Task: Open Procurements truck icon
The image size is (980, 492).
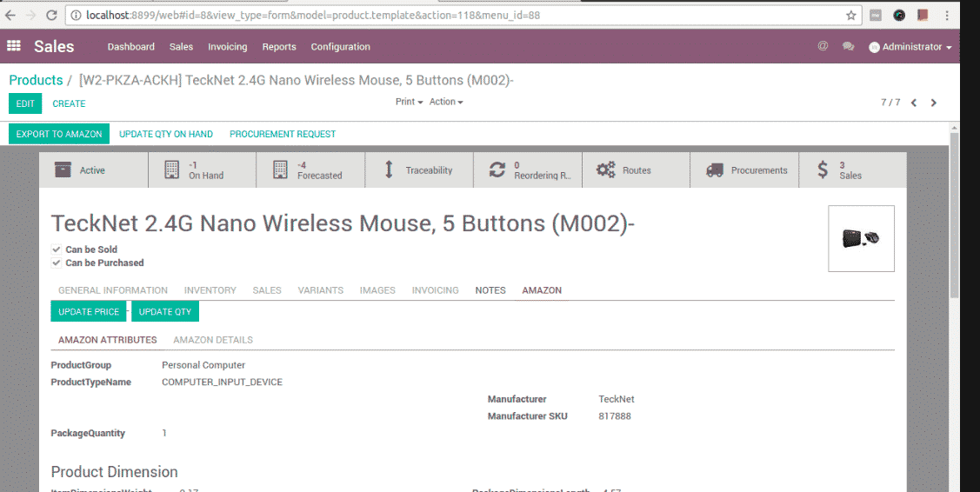Action: point(715,170)
